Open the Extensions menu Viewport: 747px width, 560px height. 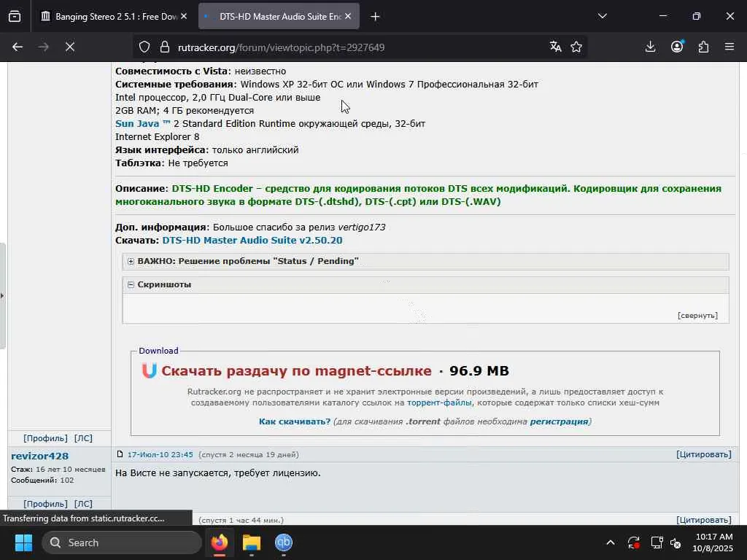click(x=704, y=47)
